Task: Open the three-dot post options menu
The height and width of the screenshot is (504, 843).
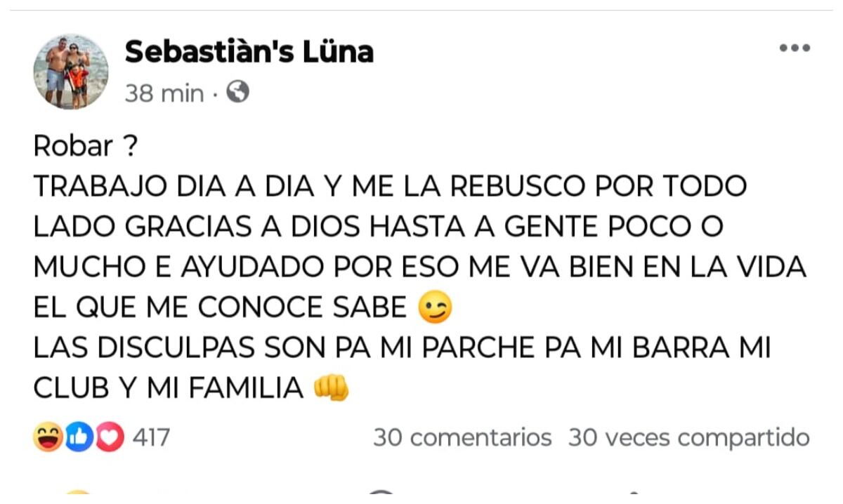Action: click(795, 48)
